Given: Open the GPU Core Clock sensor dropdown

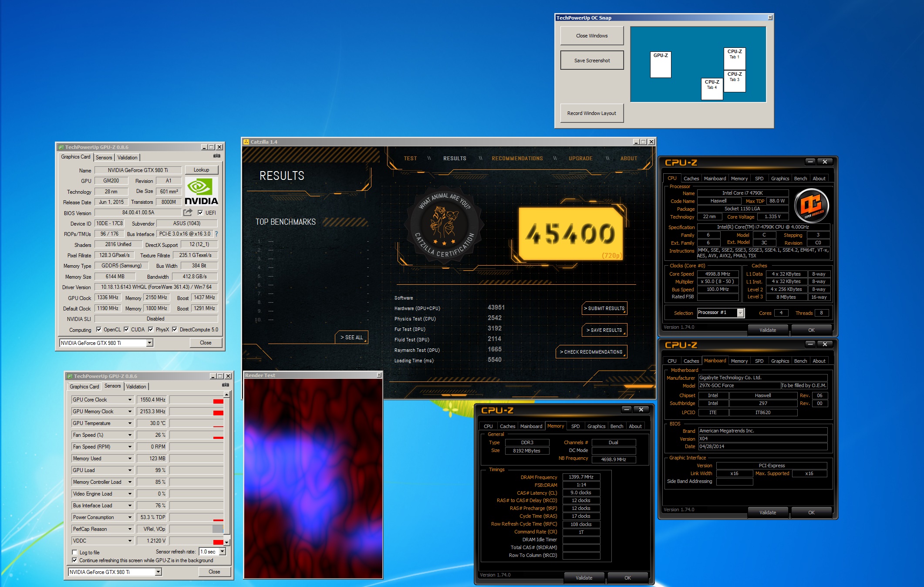Looking at the screenshot, I should coord(130,399).
